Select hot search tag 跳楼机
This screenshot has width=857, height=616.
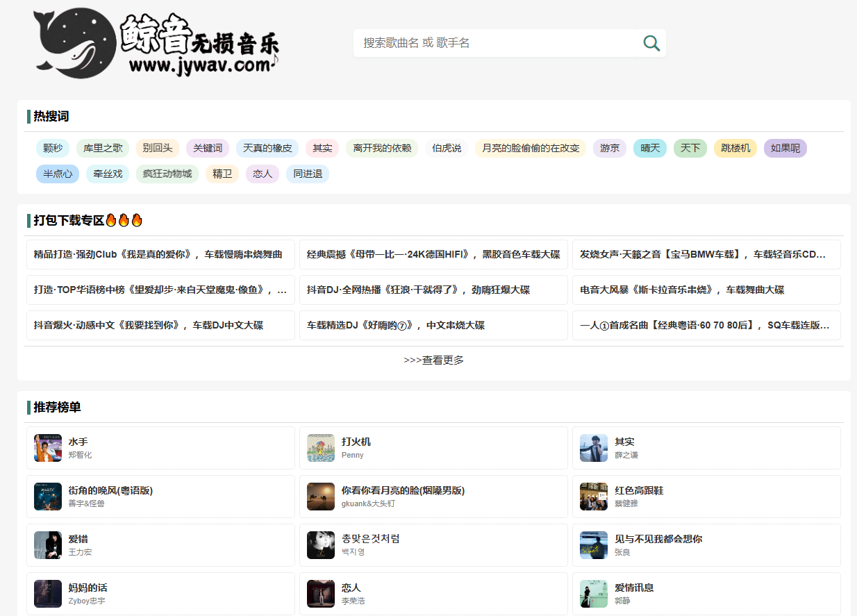[x=735, y=148]
